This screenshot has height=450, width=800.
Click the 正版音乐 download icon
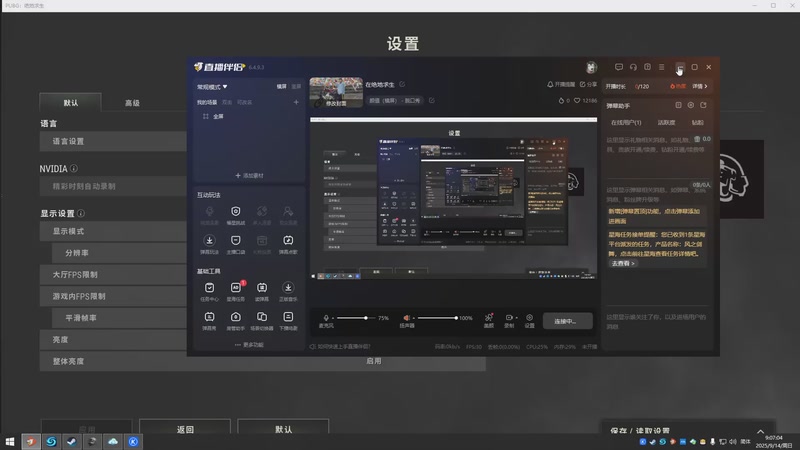point(288,291)
